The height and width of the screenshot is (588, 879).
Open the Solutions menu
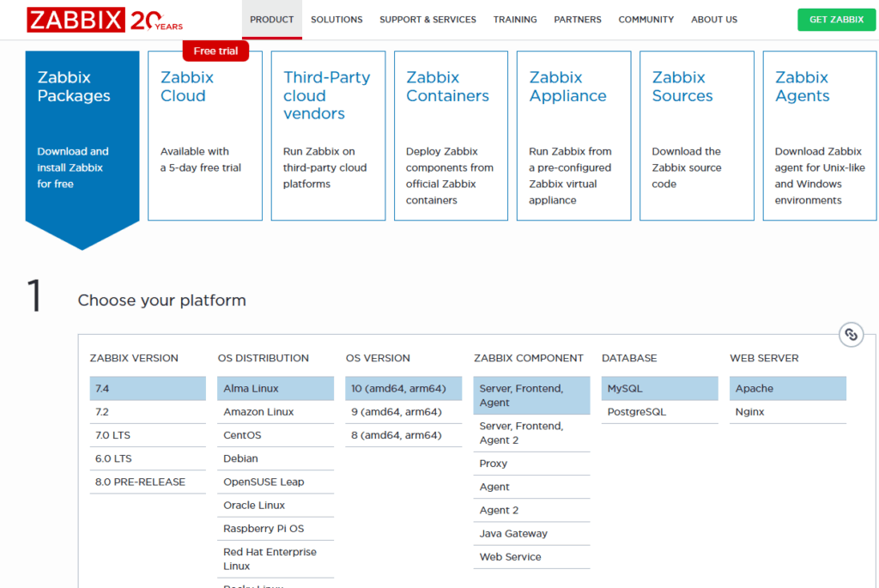coord(336,20)
